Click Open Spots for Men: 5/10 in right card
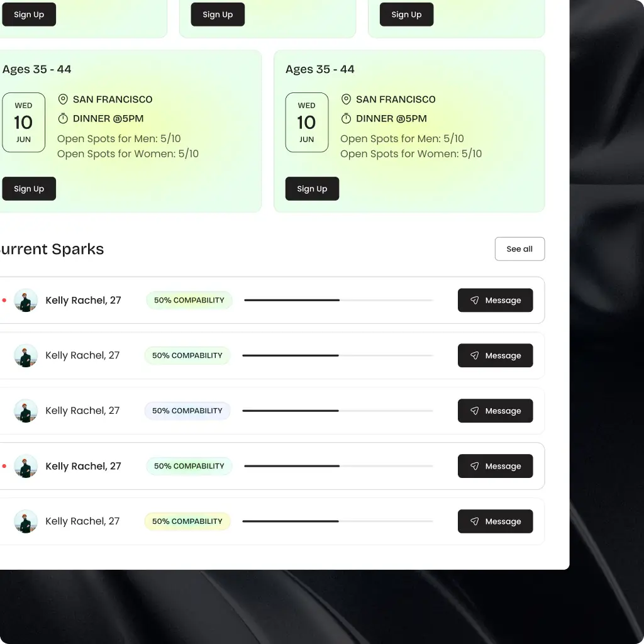The image size is (644, 644). (x=402, y=139)
